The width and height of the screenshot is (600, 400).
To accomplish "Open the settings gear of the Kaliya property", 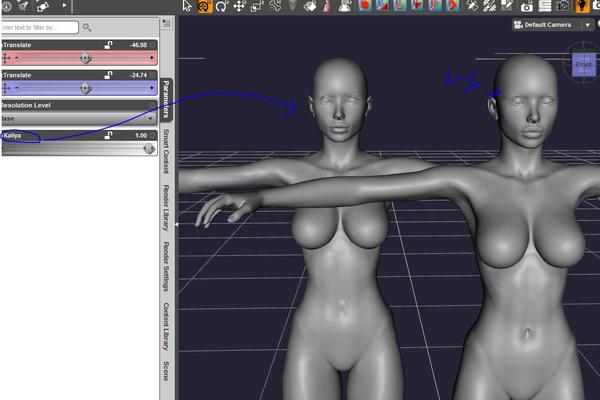I will pos(153,135).
